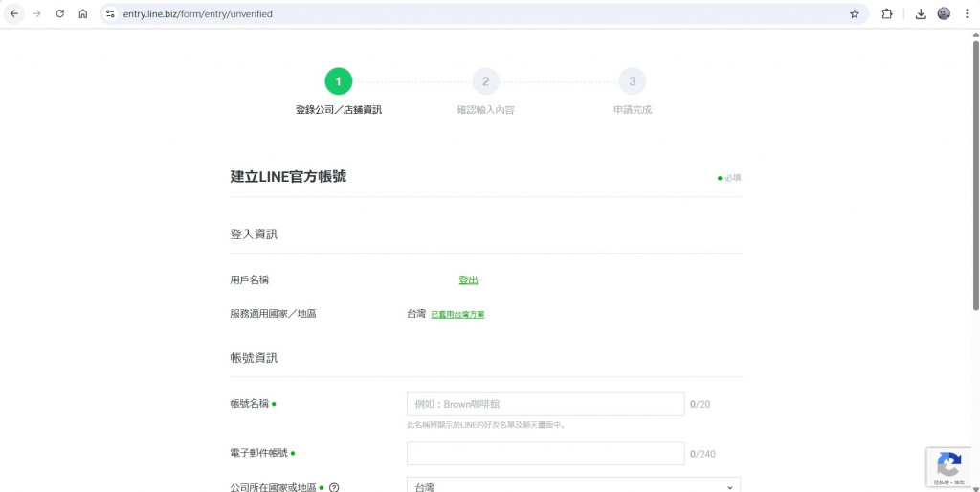Click the 帳號資訊 section heading
980x492 pixels.
(254, 358)
